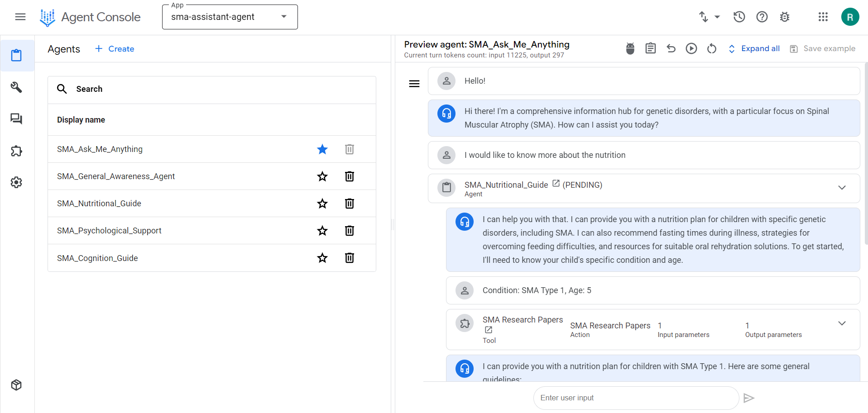Select the 'Condition: SMA Type 1, Age: 5' message
This screenshot has height=413, width=868.
653,290
